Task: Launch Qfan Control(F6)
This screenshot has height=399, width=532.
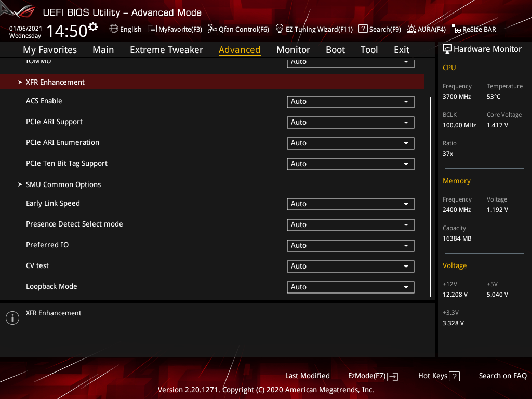Action: [238, 29]
